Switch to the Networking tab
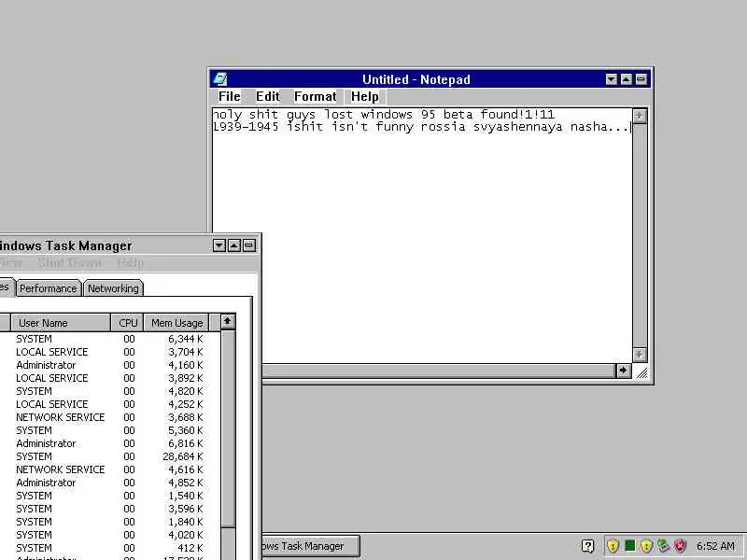This screenshot has width=747, height=560. 113,288
